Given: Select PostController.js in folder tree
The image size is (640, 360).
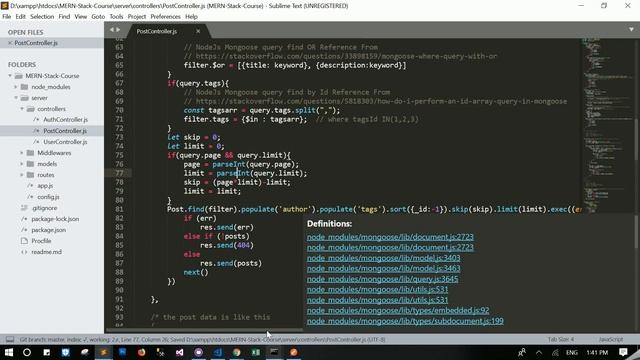Looking at the screenshot, I should pyautogui.click(x=65, y=131).
